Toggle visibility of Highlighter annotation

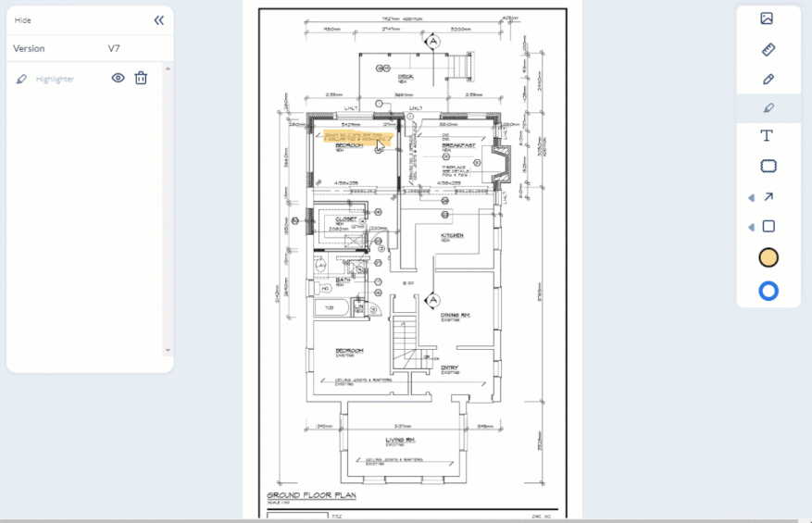(x=119, y=78)
